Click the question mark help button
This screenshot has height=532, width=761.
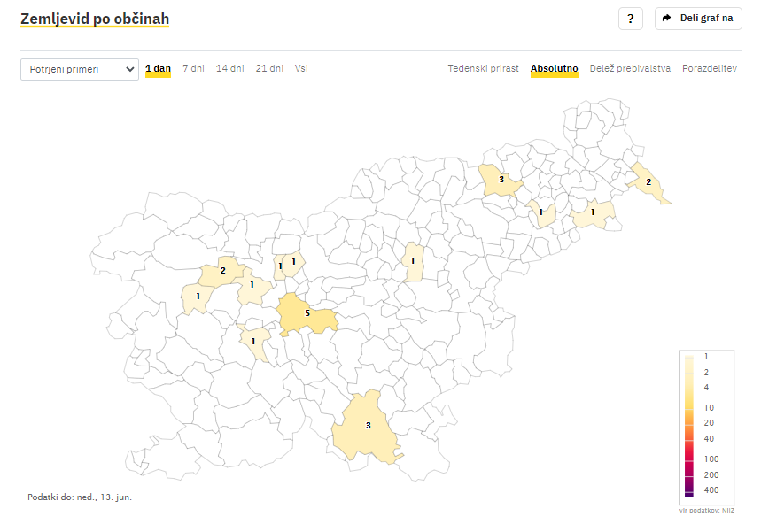[x=630, y=19]
